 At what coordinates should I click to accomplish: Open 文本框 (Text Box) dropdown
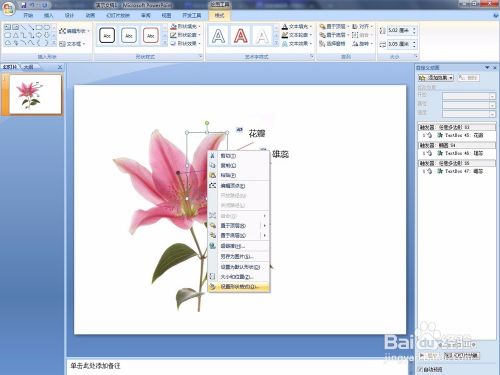72,44
